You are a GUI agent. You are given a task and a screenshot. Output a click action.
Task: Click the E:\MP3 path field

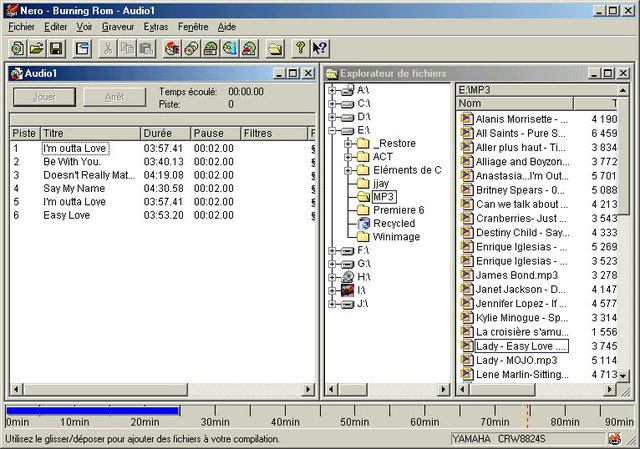(538, 90)
